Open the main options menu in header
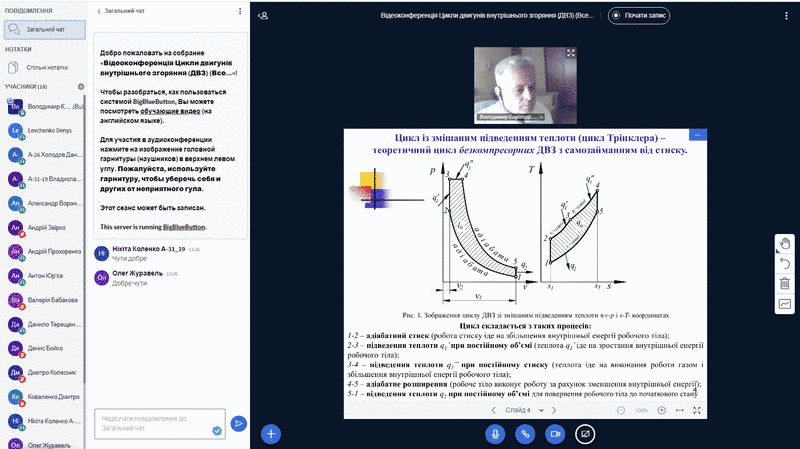The width and height of the screenshot is (800, 449). click(x=786, y=16)
